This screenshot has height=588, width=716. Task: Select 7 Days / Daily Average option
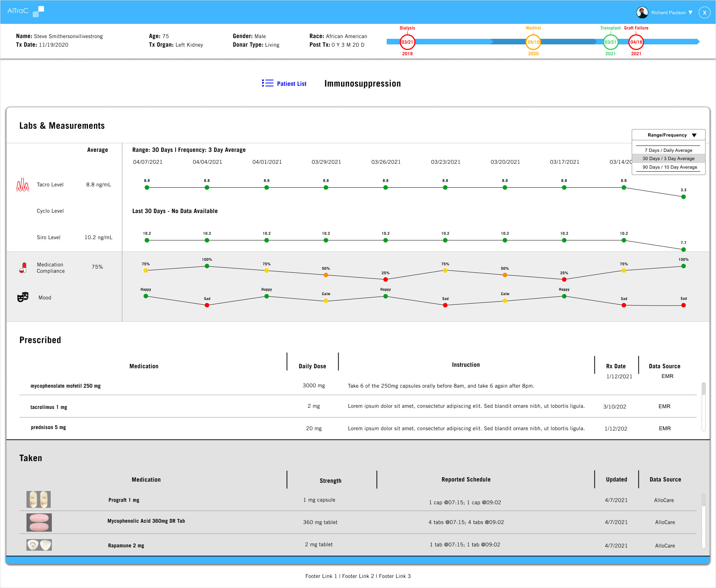(x=668, y=150)
